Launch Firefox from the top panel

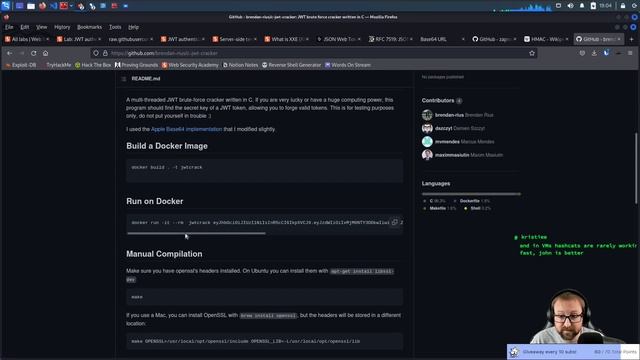pyautogui.click(x=42, y=6)
